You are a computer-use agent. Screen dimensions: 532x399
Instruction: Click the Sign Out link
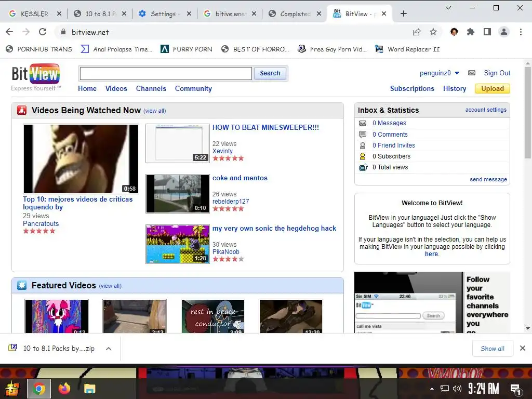point(497,73)
